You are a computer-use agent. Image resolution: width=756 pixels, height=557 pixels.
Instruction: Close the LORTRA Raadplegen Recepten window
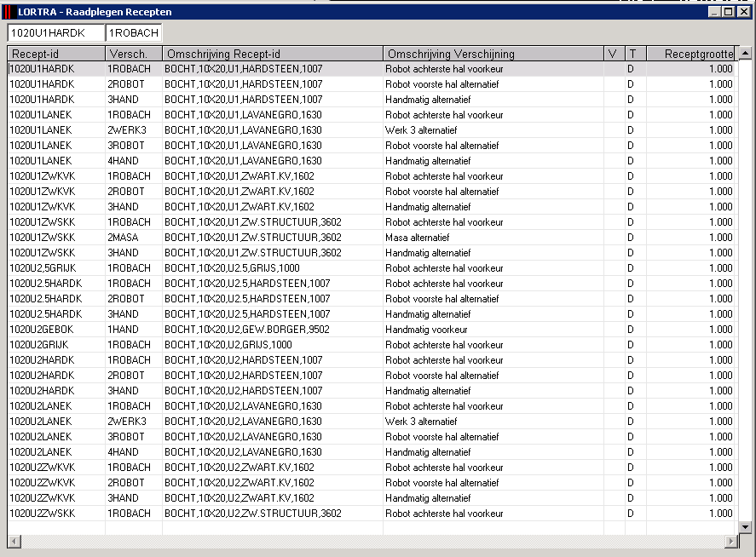coord(744,12)
